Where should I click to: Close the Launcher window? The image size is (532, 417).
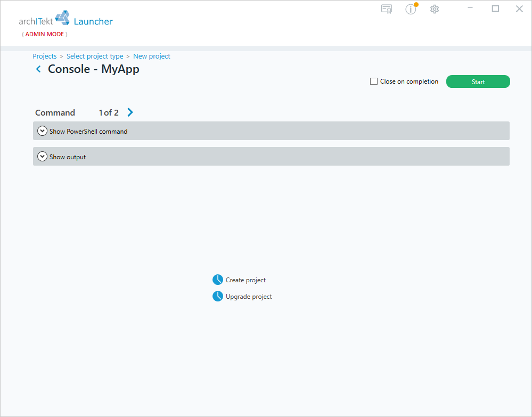tap(519, 9)
